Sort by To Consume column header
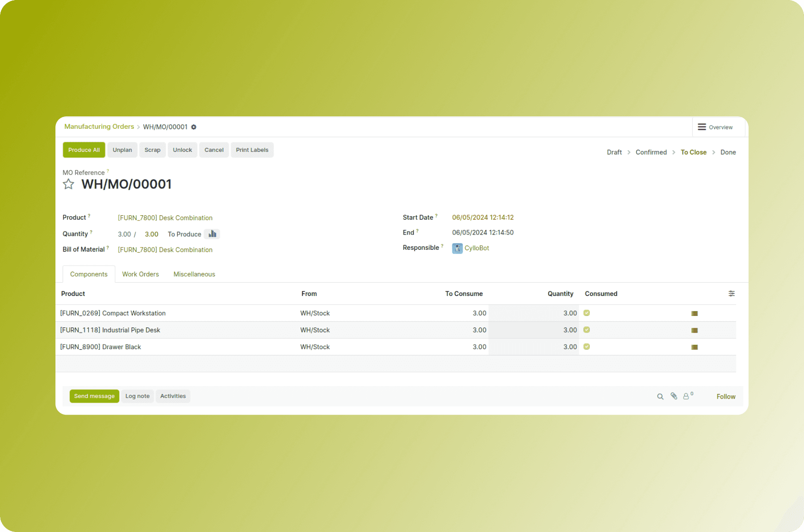 (x=464, y=294)
